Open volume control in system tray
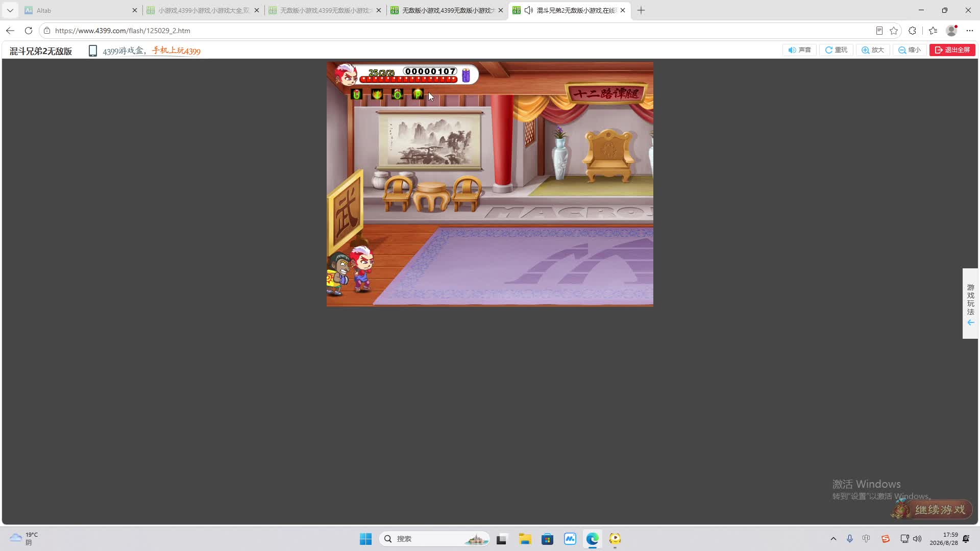980x551 pixels. (x=917, y=539)
